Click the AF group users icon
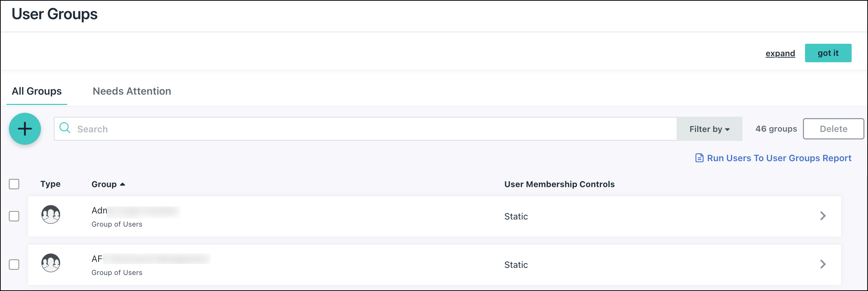Image resolution: width=868 pixels, height=291 pixels. coord(51,263)
